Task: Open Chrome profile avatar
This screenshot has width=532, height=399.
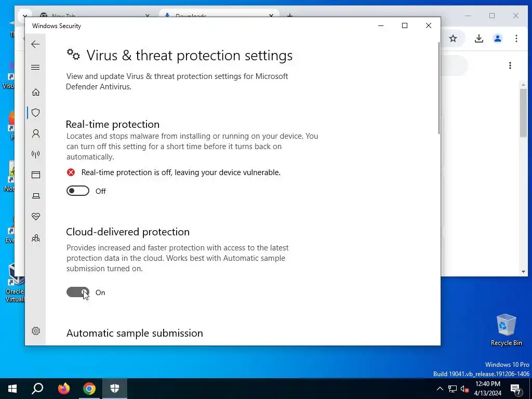Action: (498, 38)
